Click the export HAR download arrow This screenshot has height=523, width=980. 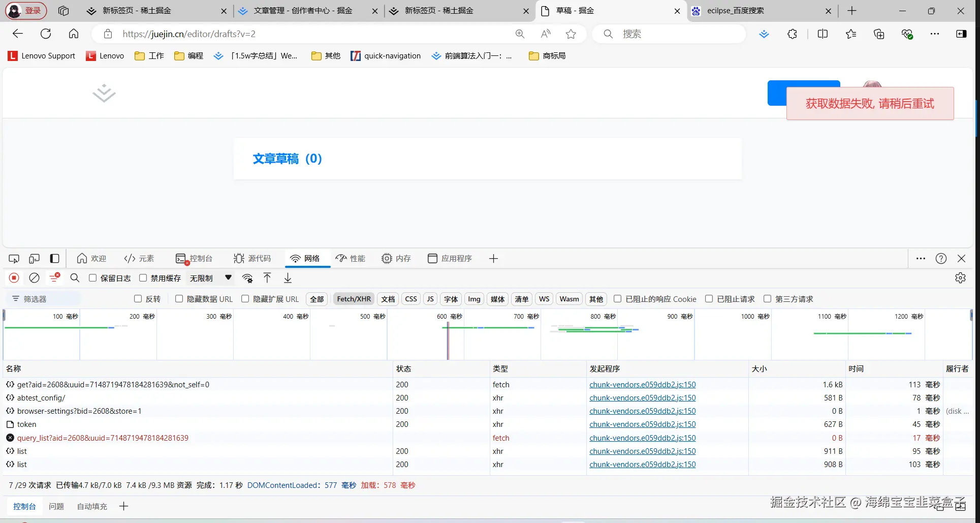(288, 278)
